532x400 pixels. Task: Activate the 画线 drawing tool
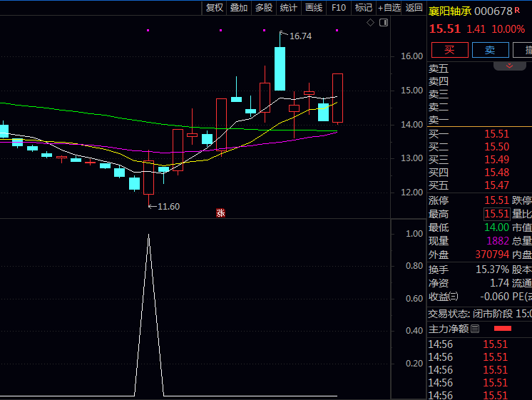[x=314, y=8]
